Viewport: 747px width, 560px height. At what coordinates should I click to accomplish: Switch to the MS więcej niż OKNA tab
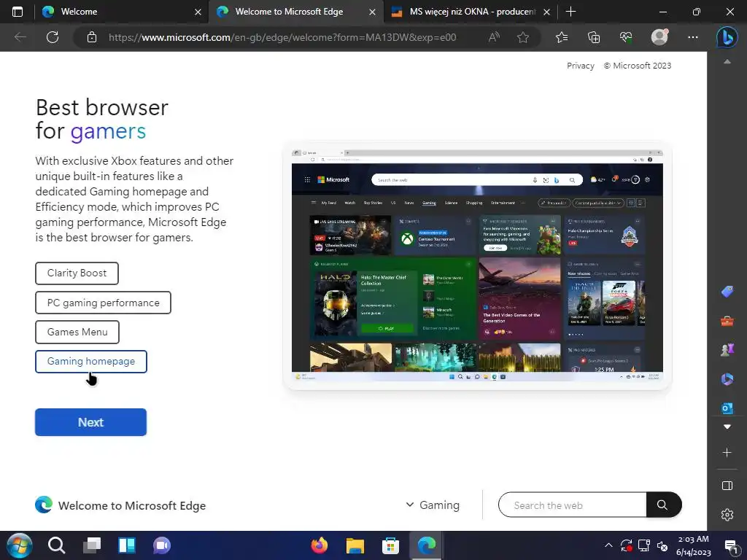coord(471,12)
